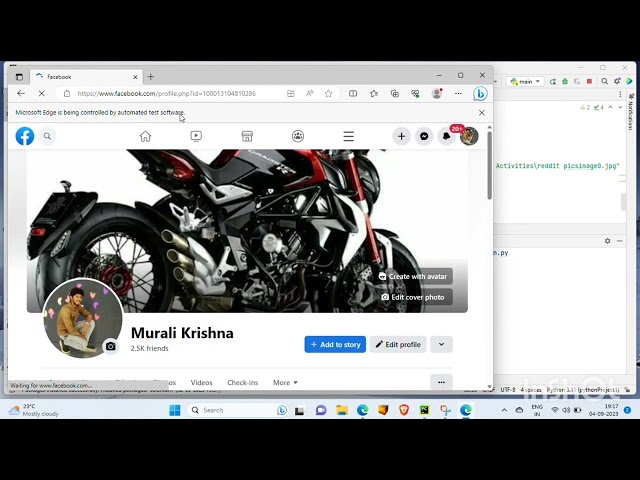Open new tab in Edge
Image resolution: width=640 pixels, height=480 pixels.
[151, 77]
